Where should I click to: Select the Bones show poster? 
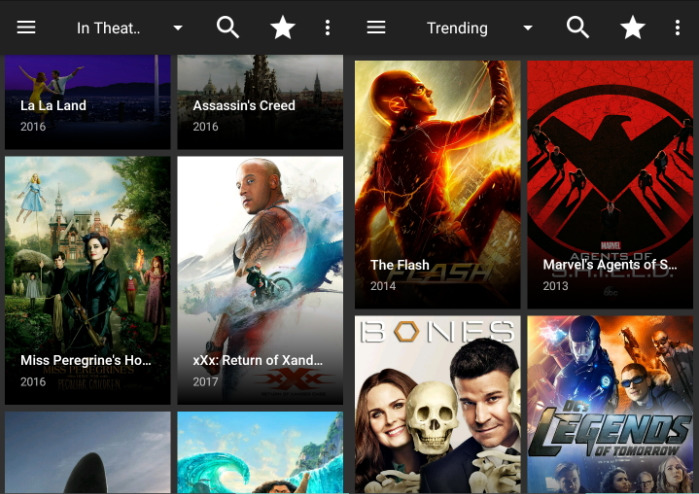click(x=437, y=404)
